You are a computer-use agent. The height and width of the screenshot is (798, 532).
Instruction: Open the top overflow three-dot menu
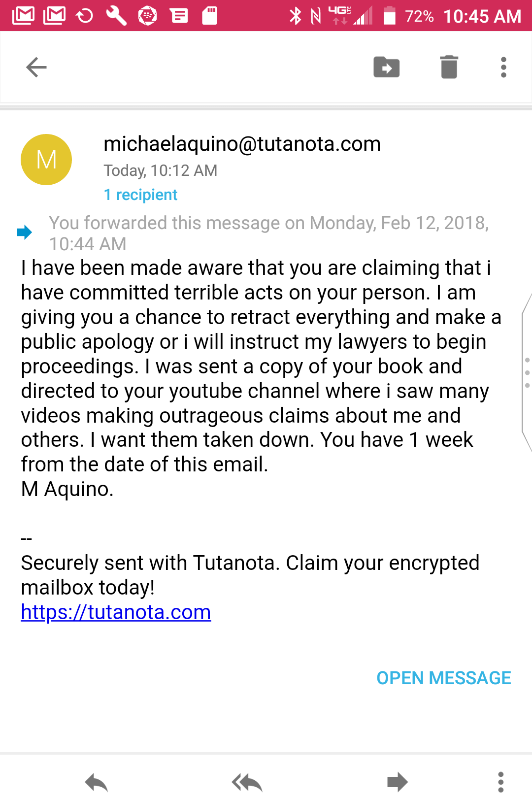click(x=503, y=67)
